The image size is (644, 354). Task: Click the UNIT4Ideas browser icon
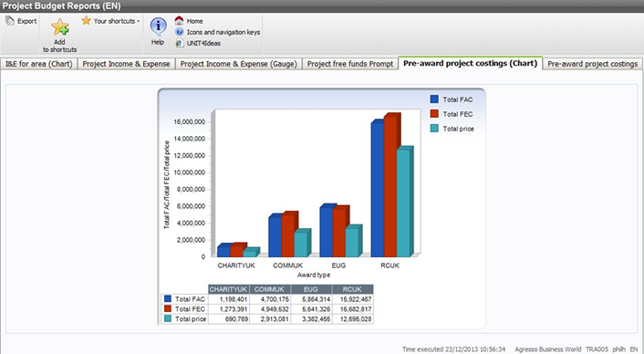[x=179, y=43]
